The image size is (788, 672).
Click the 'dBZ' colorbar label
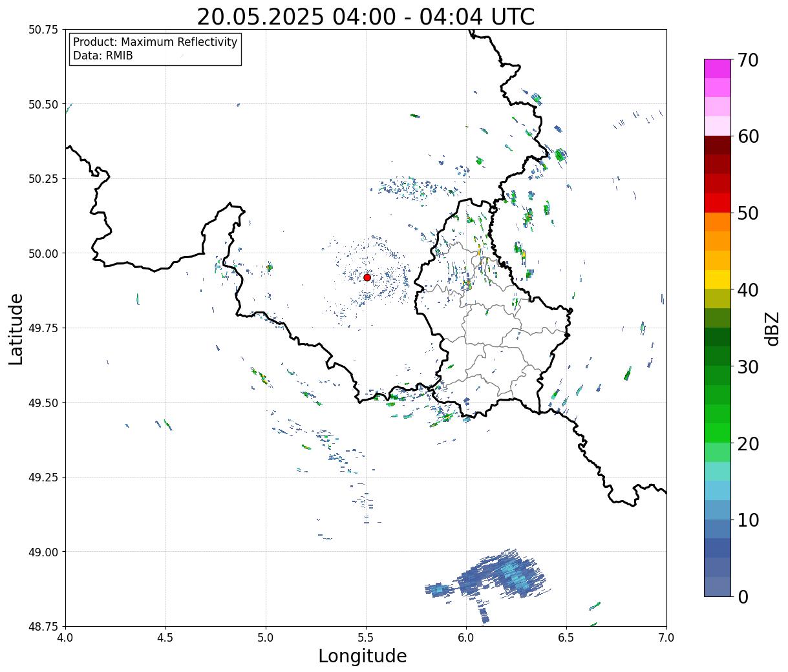[x=772, y=328]
